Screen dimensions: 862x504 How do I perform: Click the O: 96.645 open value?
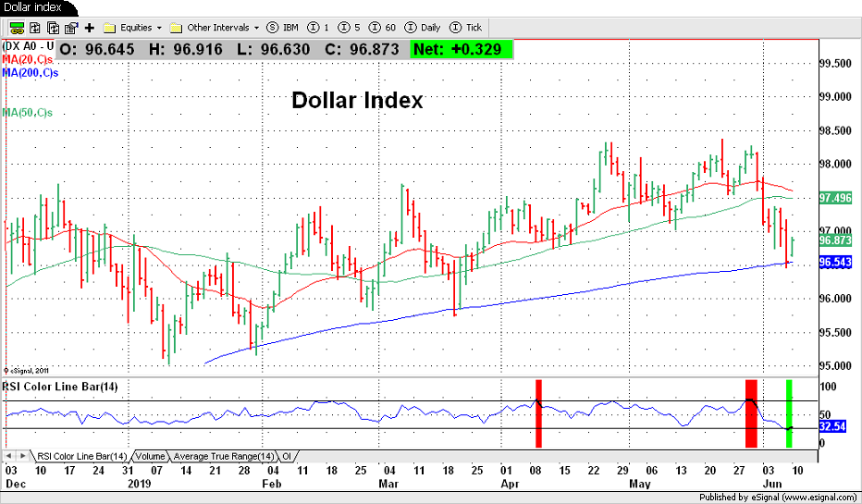[96, 49]
